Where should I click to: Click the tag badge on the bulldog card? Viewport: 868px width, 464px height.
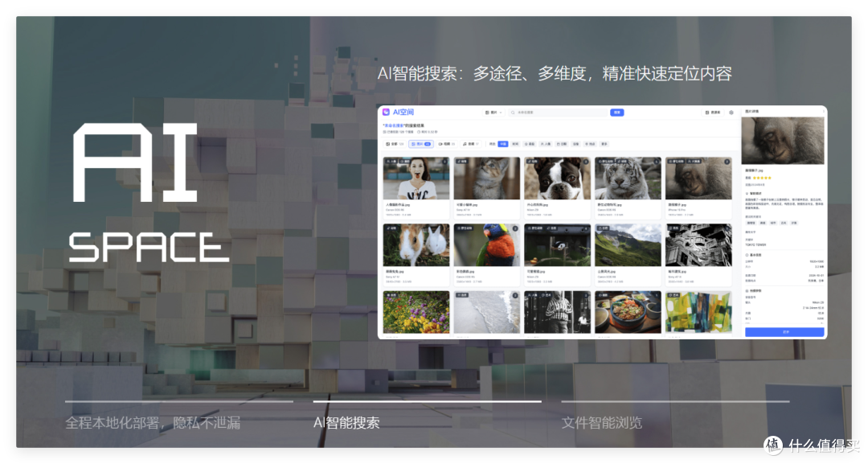point(533,161)
